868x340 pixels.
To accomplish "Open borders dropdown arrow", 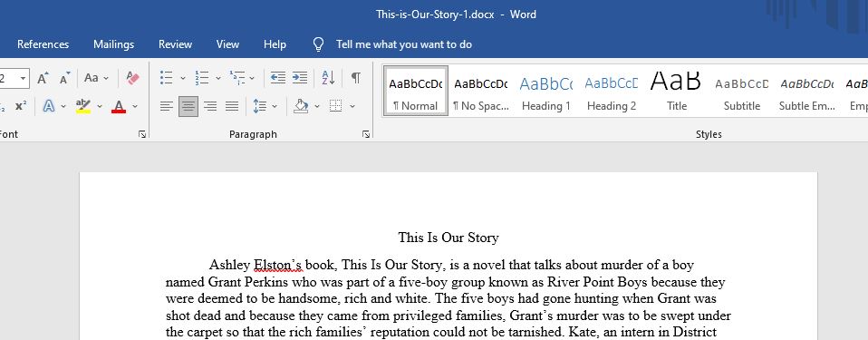I will (x=352, y=106).
